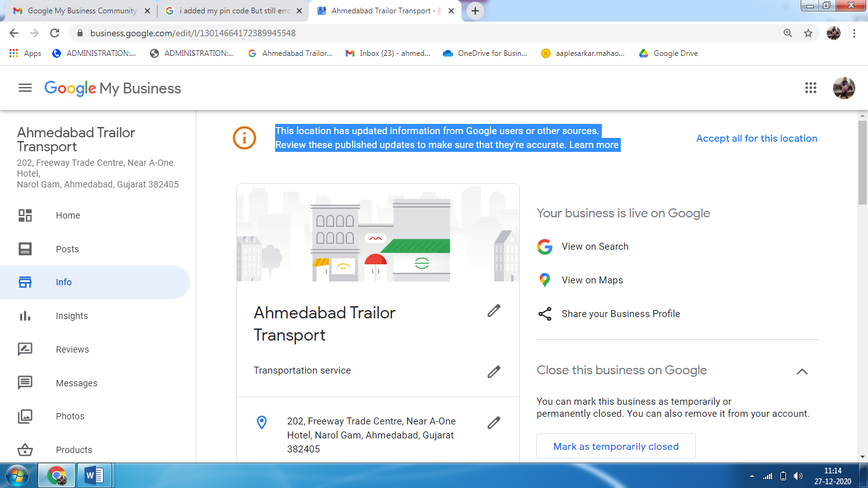
Task: Click the Learn more link
Action: 593,145
